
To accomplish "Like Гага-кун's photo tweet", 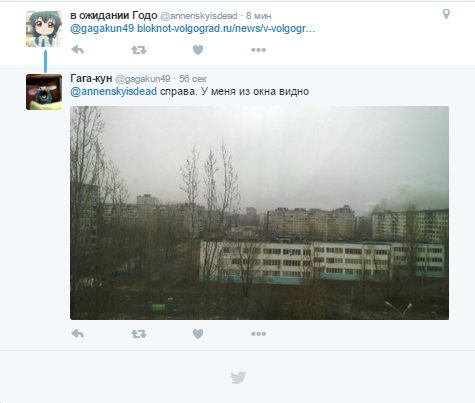I will 198,334.
